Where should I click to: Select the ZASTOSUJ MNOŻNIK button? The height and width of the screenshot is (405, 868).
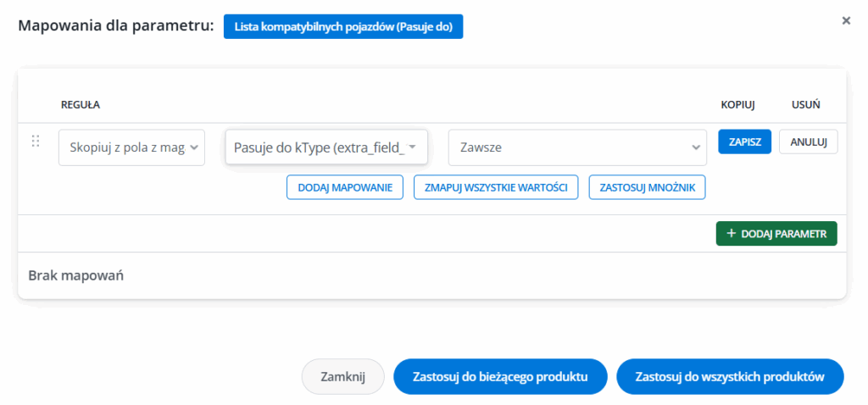tap(647, 187)
